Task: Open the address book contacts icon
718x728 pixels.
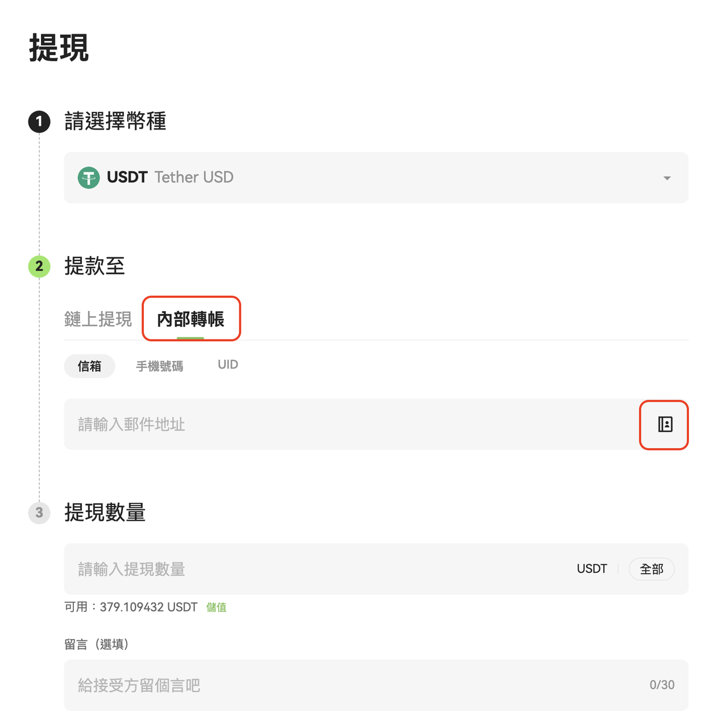Action: tap(665, 424)
